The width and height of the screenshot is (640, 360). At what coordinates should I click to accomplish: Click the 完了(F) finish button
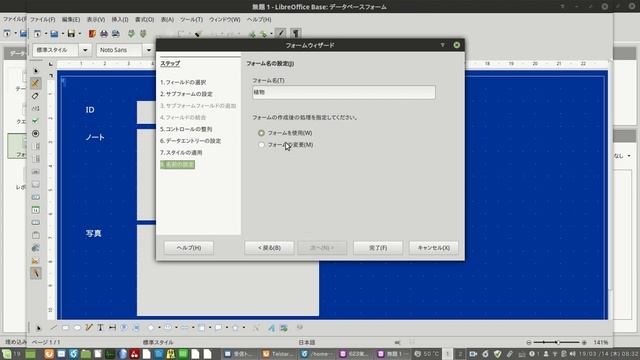[x=378, y=248]
